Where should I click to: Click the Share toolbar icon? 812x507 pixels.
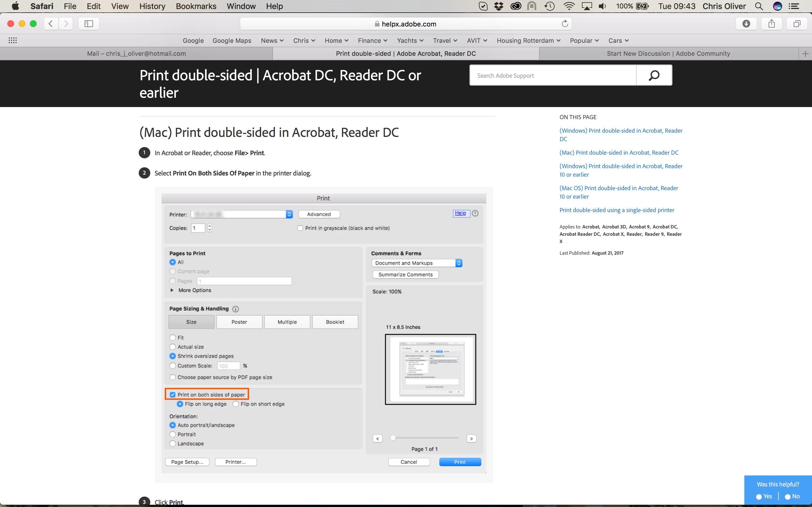pos(771,24)
